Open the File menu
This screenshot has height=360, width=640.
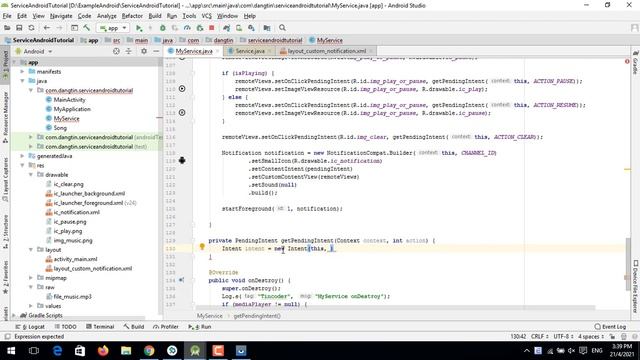(7, 16)
